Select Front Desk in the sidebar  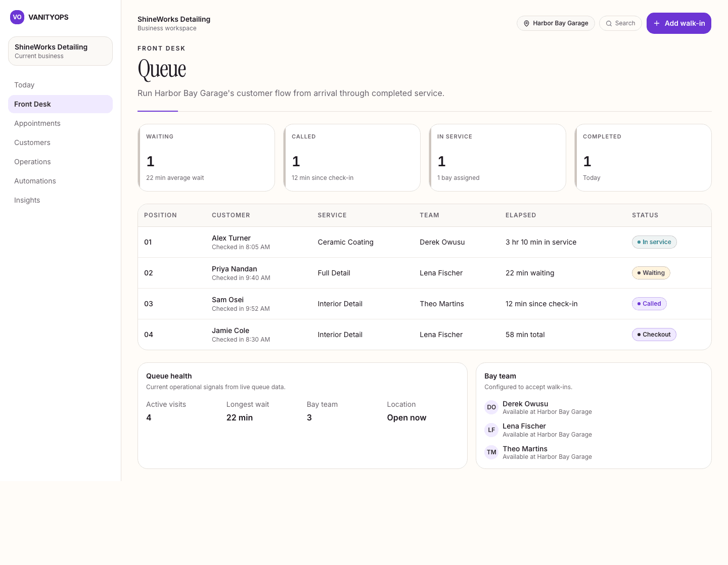coord(60,104)
